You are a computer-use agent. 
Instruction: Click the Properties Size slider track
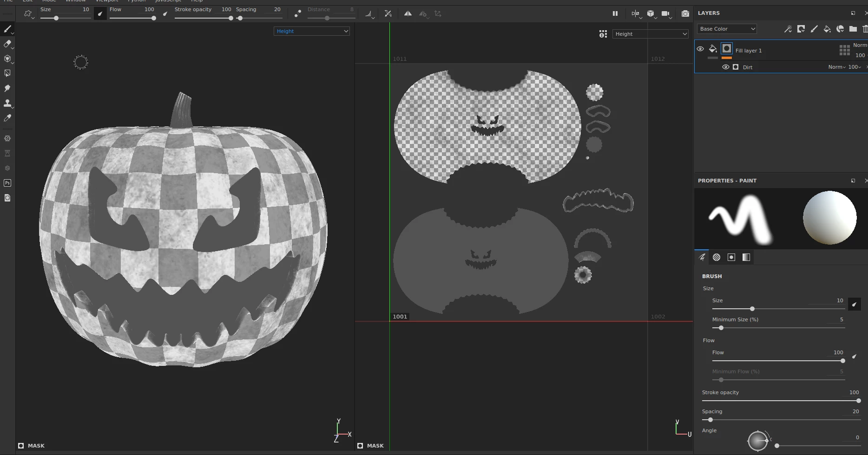(778, 309)
